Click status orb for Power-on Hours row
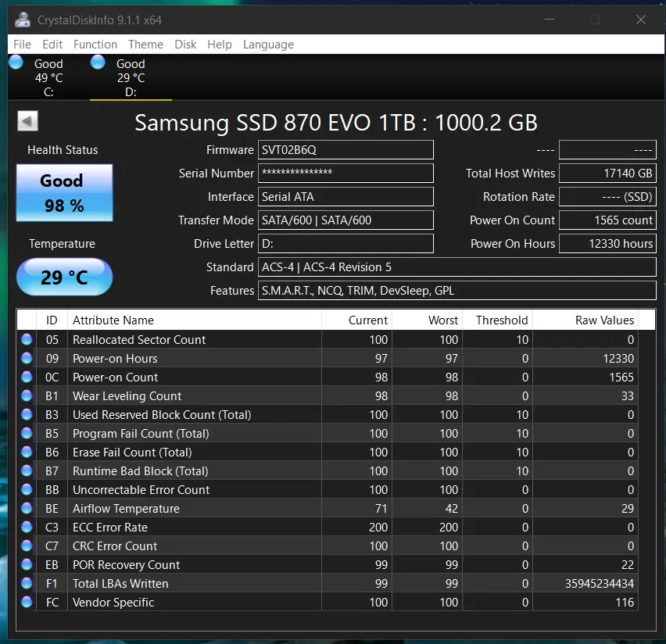This screenshot has height=644, width=666. (27, 358)
